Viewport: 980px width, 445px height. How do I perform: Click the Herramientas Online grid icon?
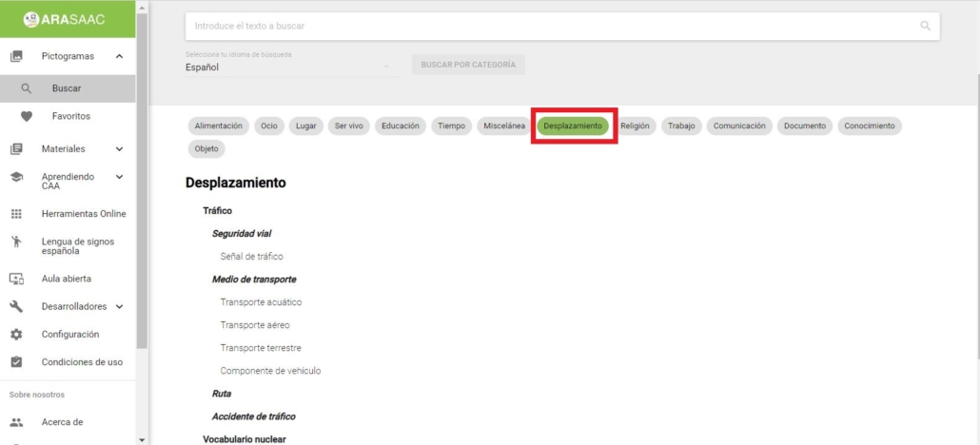click(17, 214)
